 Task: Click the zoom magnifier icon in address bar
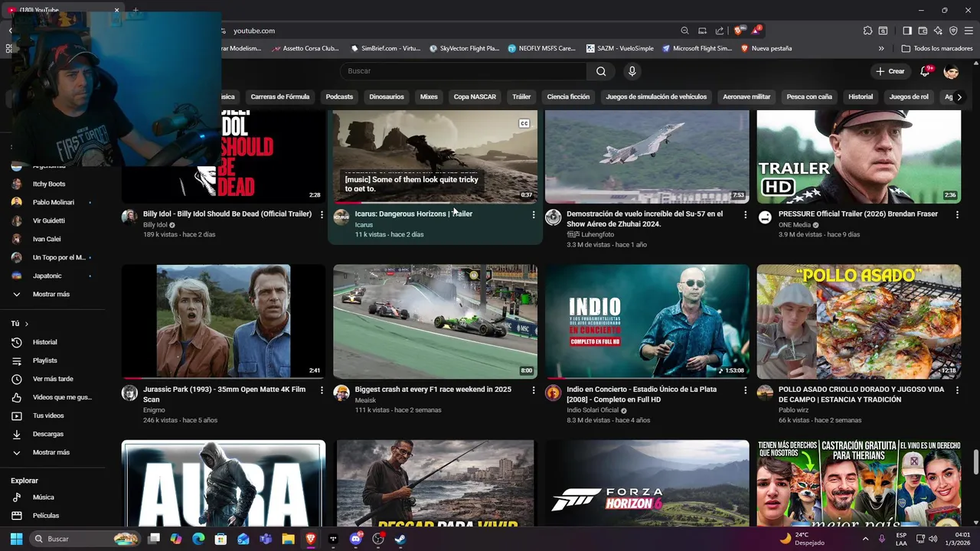[x=684, y=31]
